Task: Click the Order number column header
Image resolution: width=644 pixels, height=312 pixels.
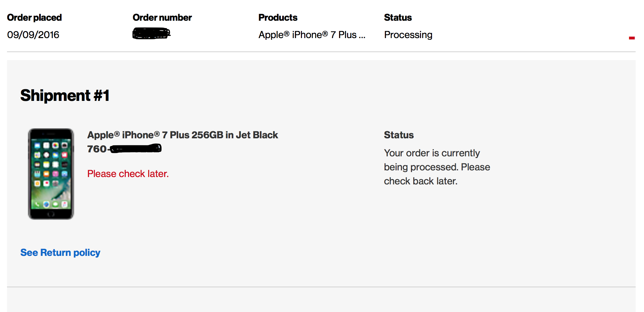Action: (x=162, y=17)
